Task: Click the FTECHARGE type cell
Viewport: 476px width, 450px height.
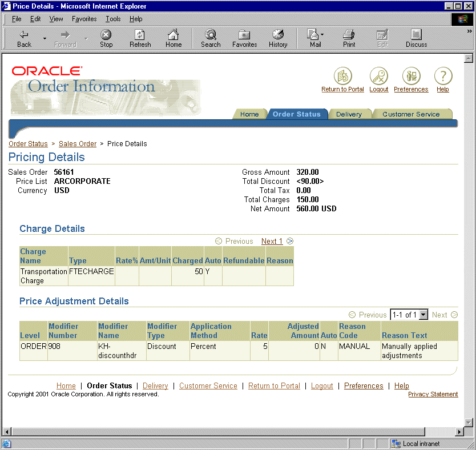Action: click(91, 276)
